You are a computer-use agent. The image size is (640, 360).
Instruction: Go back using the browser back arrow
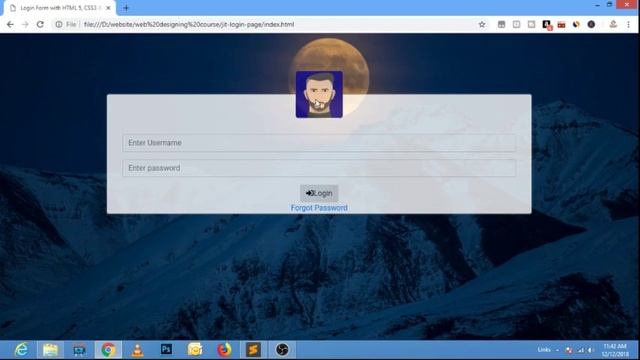[x=10, y=24]
